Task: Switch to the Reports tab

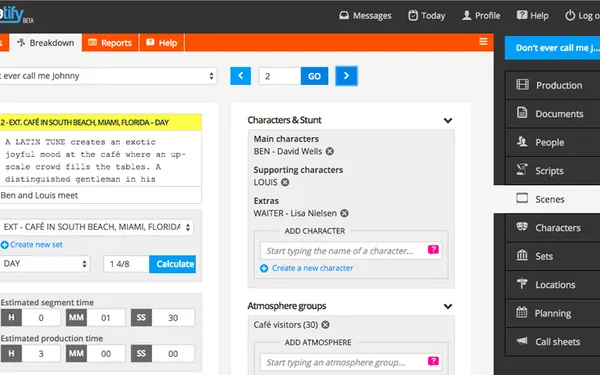Action: [x=111, y=42]
